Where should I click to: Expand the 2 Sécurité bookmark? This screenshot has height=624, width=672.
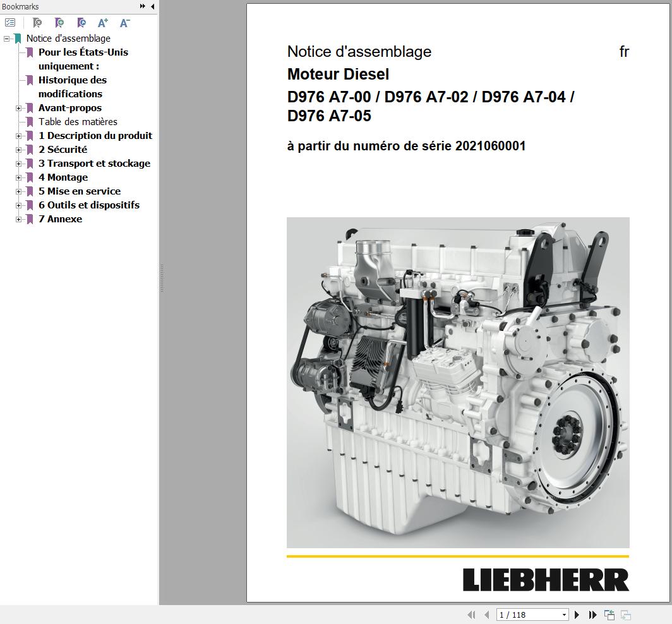click(x=18, y=150)
